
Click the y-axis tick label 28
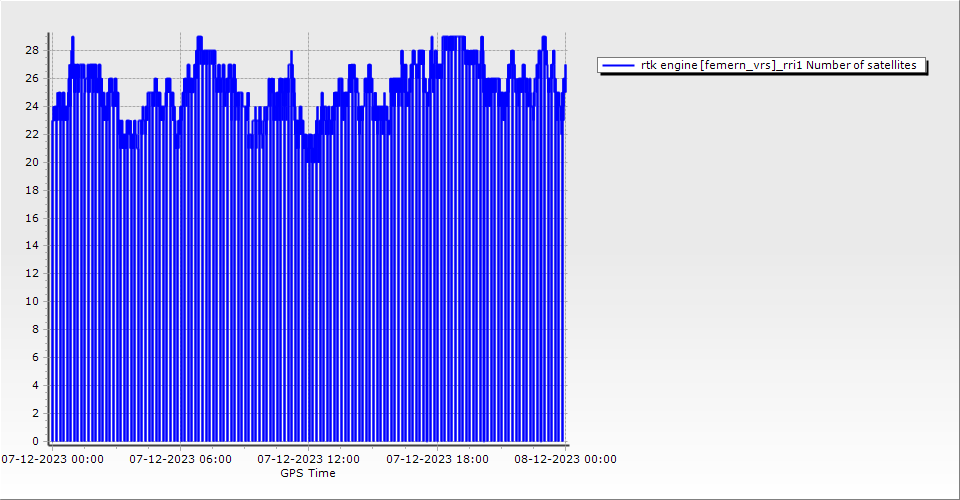32,50
